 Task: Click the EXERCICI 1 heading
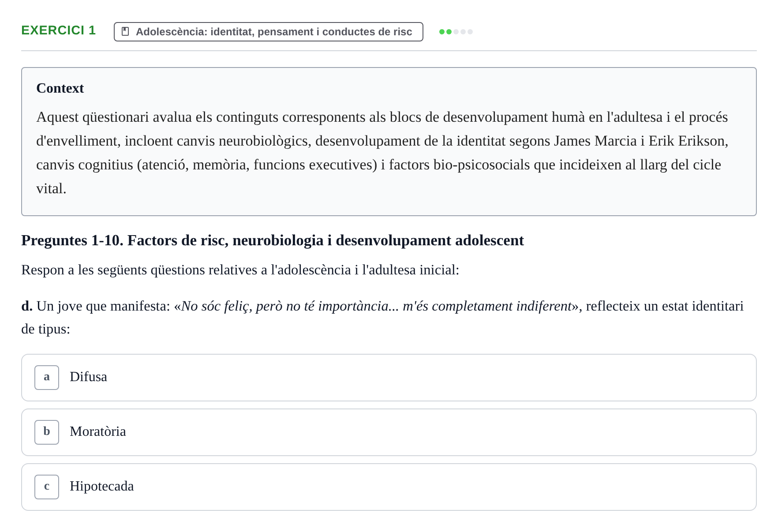pos(58,30)
